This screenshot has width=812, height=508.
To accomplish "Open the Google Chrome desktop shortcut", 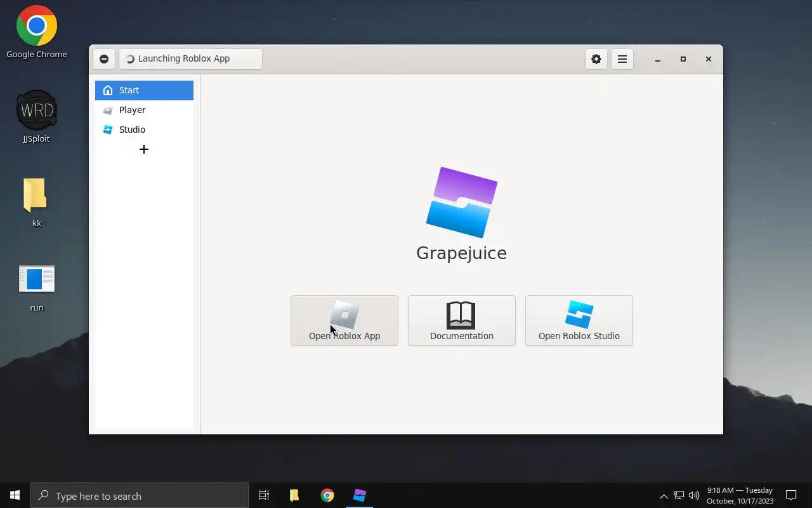I will [x=37, y=32].
